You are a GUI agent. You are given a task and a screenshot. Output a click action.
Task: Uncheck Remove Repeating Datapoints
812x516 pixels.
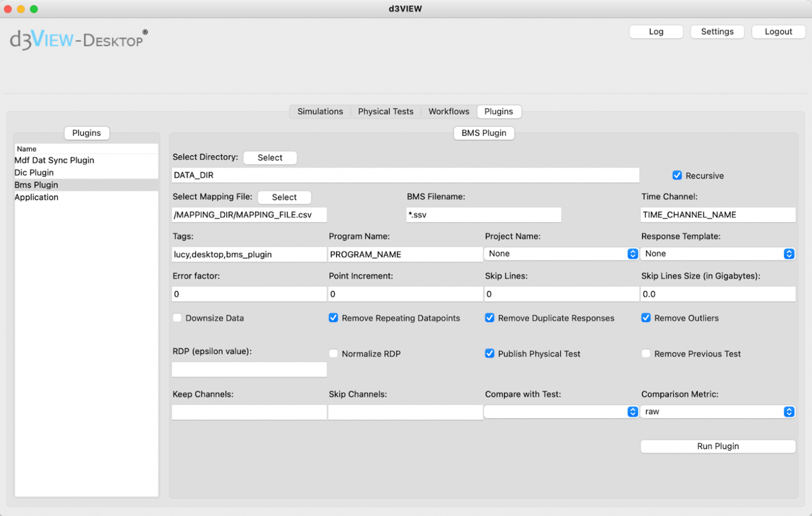pos(333,318)
